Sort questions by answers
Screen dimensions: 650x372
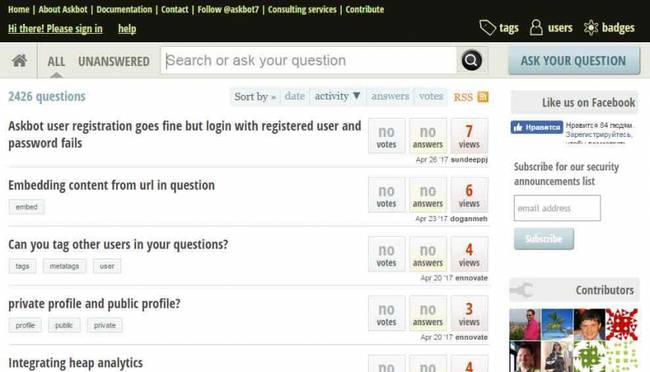coord(390,96)
